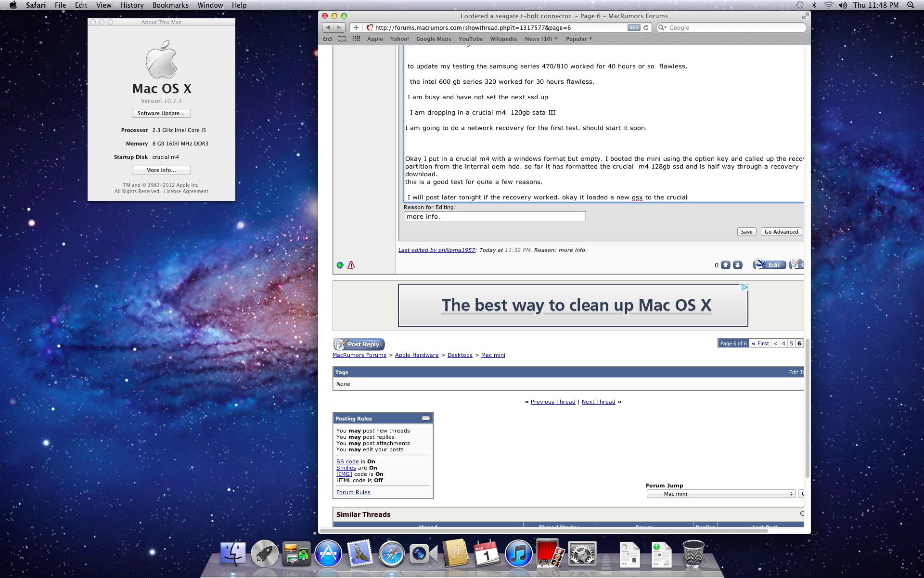Image resolution: width=924 pixels, height=578 pixels.
Task: Open YouTube bookmark in bookmarks bar
Action: click(x=470, y=39)
